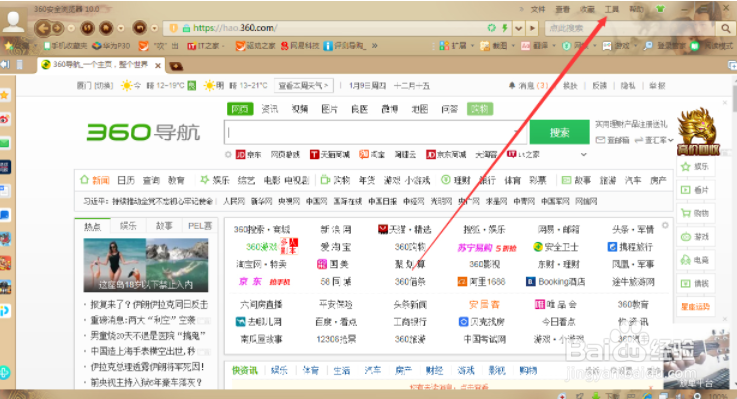
Task: Open the 华为P30 bookmark
Action: [111, 46]
